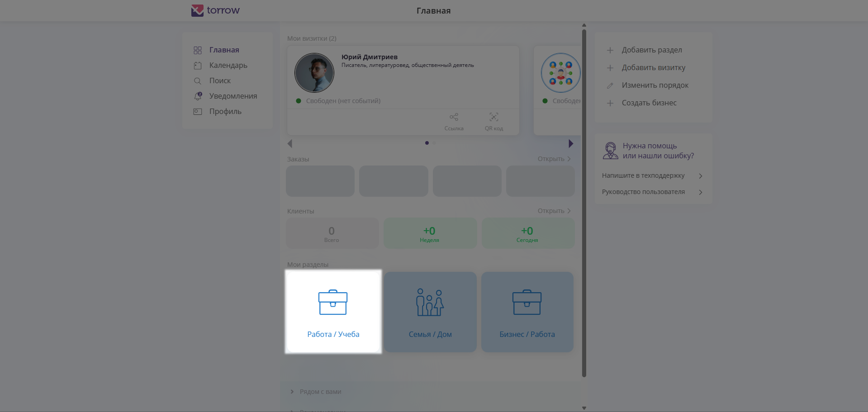
Task: Open the Календарь sidebar item
Action: pos(228,65)
